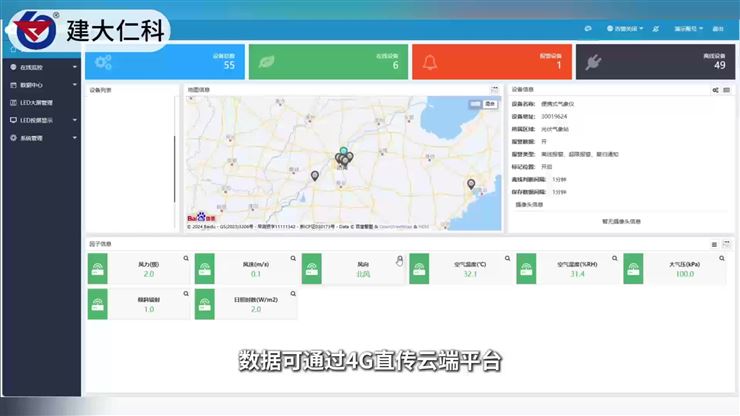Click the clustered gray markers at the map center

point(344,159)
